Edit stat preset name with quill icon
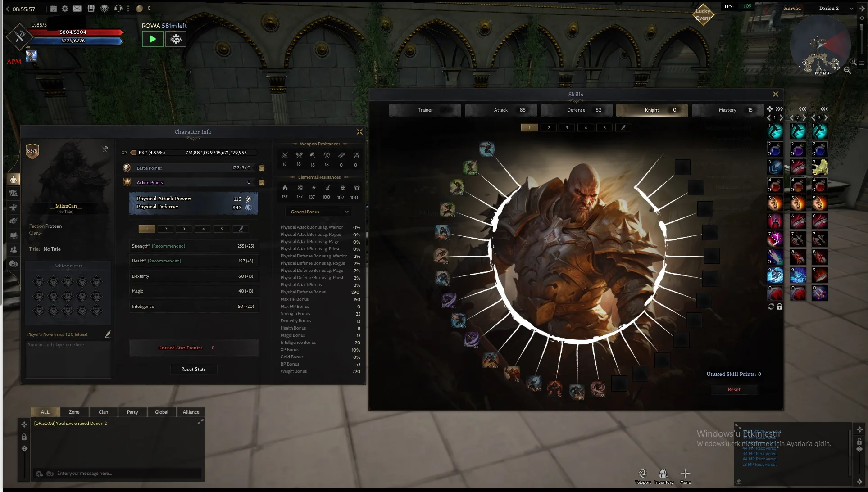The image size is (868, 492). point(241,229)
